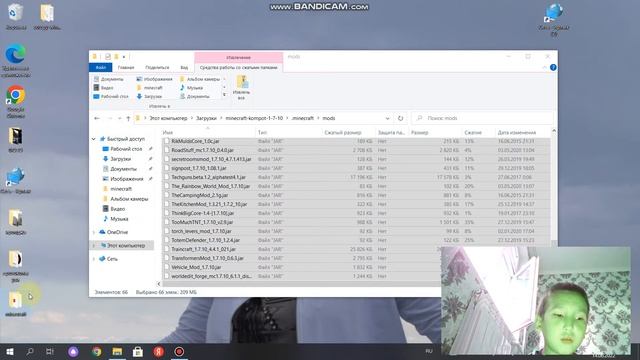Switch to the Вид ribbon tab
This screenshot has width=640, height=360.
click(x=184, y=67)
